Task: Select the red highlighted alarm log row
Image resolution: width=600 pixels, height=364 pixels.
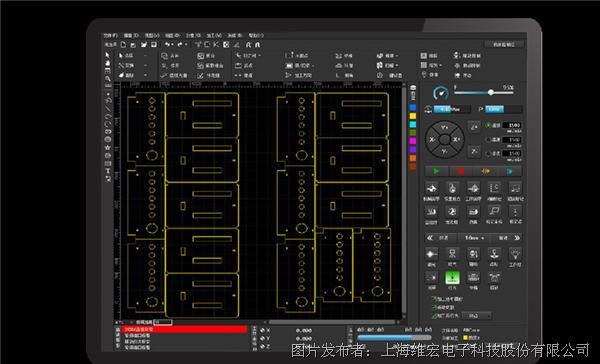Action: click(x=184, y=329)
